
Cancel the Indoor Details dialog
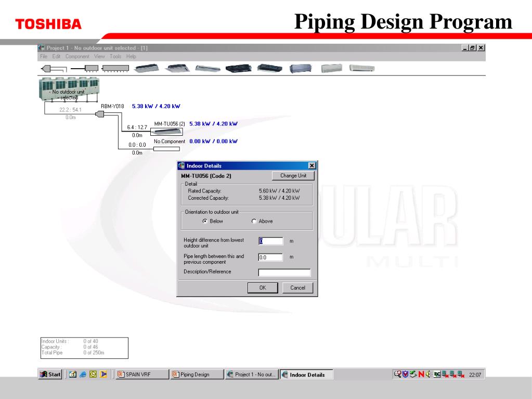click(x=297, y=288)
